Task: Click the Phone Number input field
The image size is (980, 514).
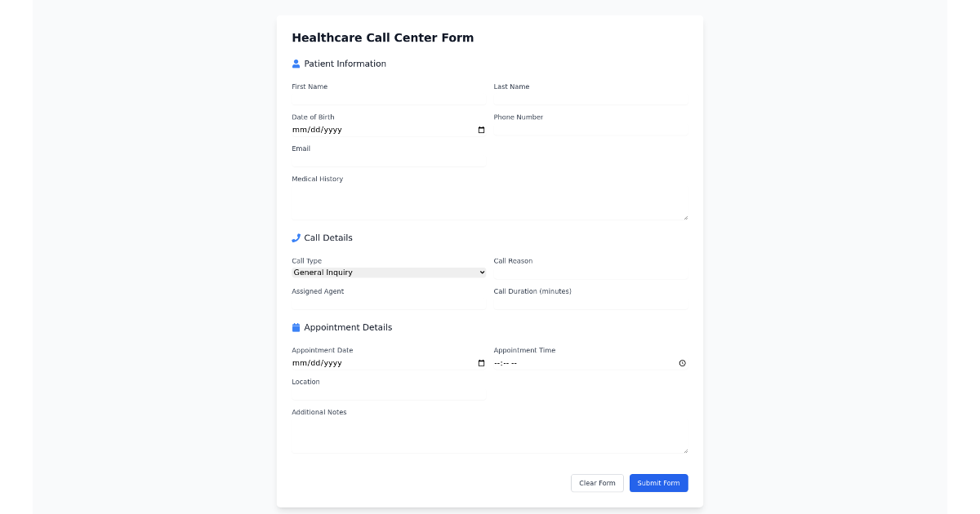Action: tap(590, 128)
